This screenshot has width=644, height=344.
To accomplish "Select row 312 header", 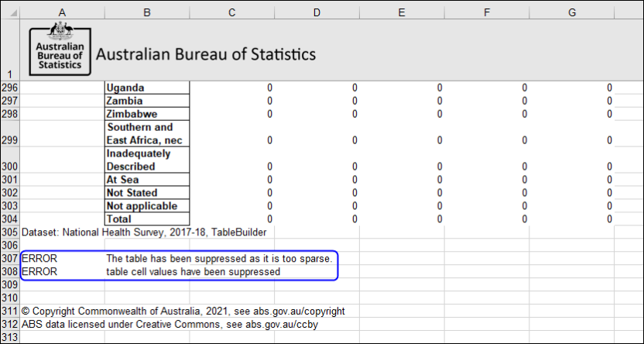I will pyautogui.click(x=10, y=325).
